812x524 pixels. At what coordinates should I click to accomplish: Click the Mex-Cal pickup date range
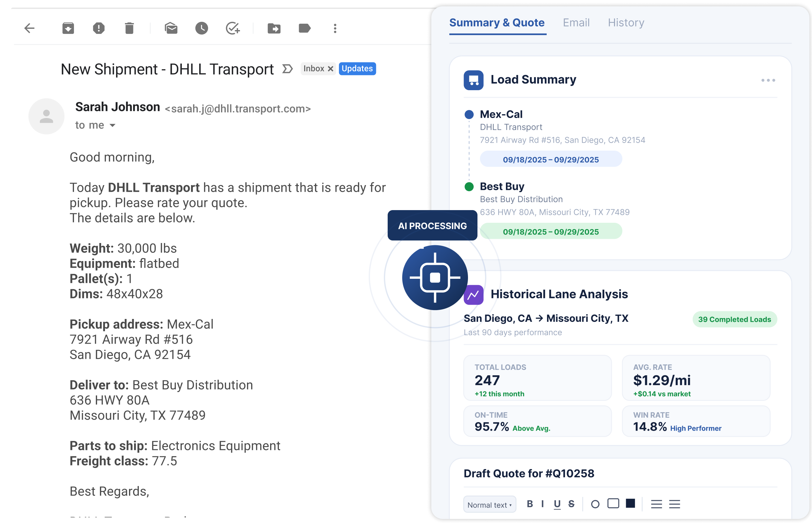click(551, 159)
